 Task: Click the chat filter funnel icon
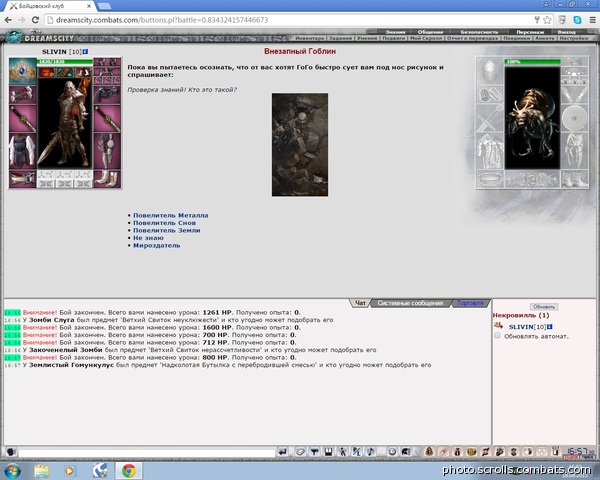pos(314,452)
